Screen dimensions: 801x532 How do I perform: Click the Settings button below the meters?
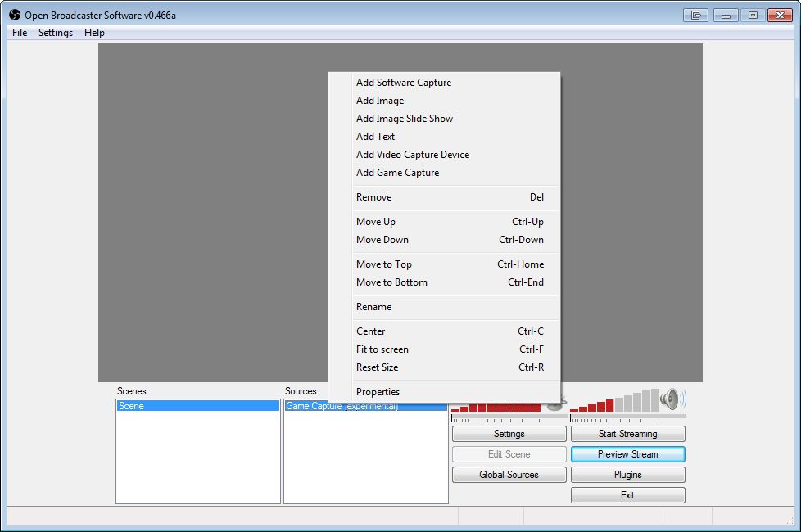click(509, 434)
